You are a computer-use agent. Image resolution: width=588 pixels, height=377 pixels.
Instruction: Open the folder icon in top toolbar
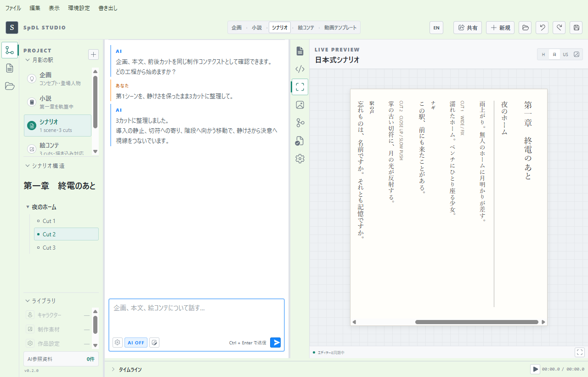click(x=525, y=28)
